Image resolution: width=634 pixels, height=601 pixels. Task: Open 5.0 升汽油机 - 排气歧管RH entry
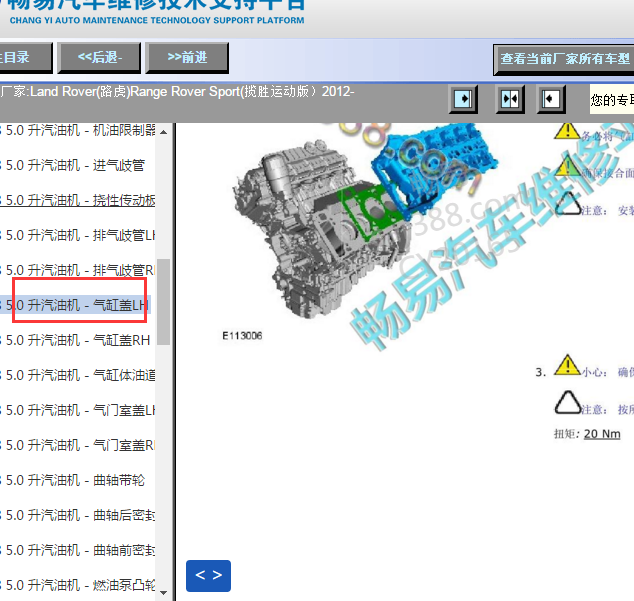pos(78,270)
